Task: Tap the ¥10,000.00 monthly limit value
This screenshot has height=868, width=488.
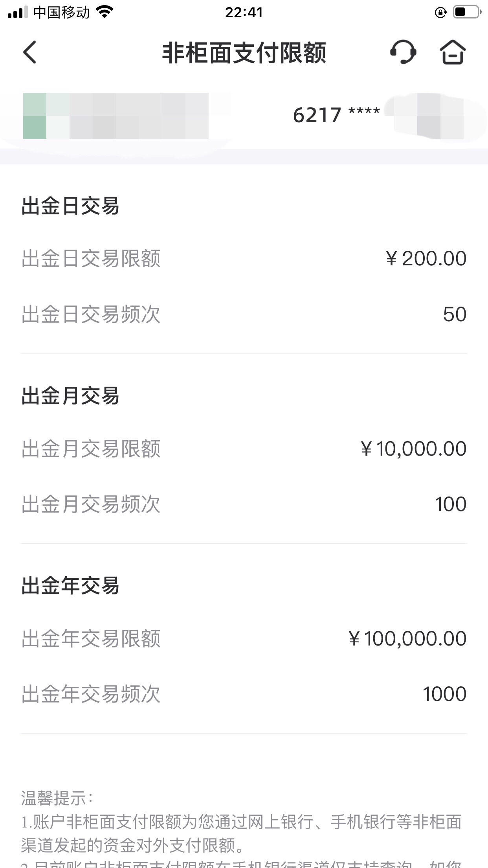Action: click(413, 449)
